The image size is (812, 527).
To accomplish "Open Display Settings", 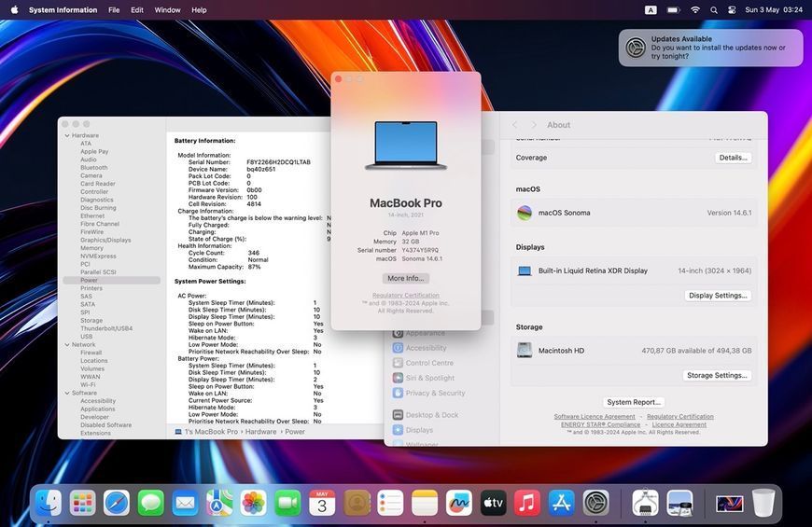I will point(718,295).
